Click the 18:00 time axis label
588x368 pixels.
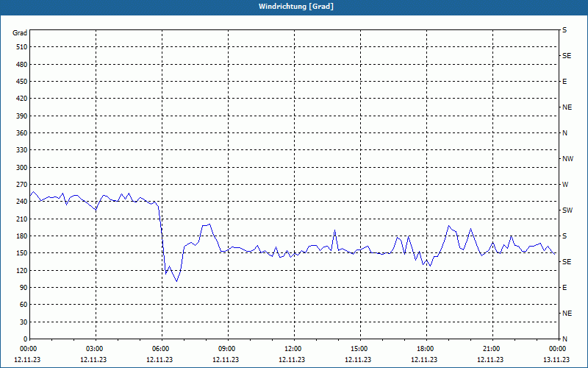426,349
